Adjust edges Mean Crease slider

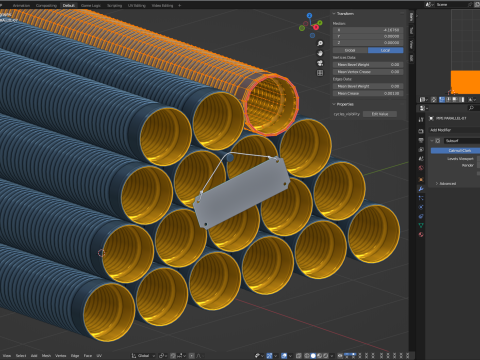coord(368,94)
